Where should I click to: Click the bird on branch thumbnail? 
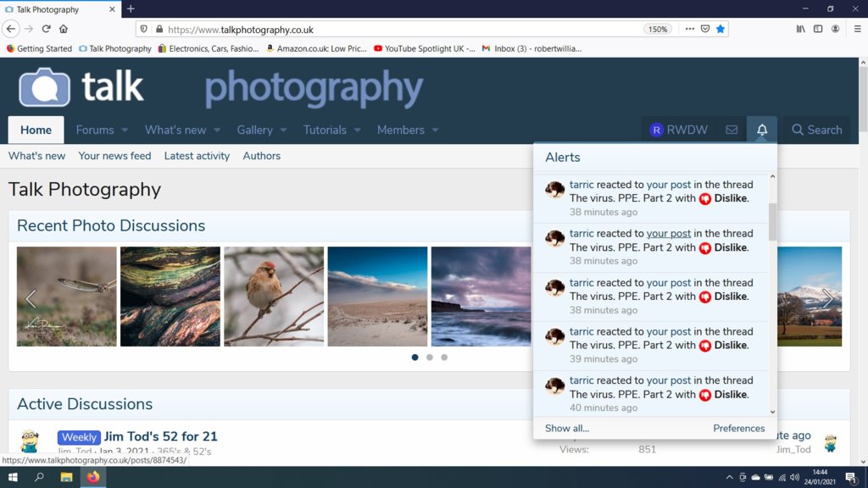(x=274, y=296)
